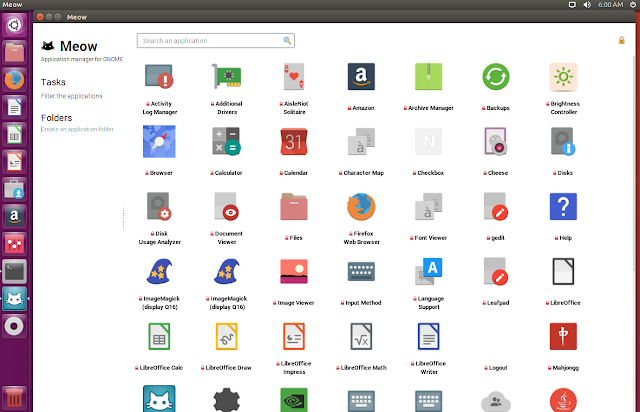The height and width of the screenshot is (412, 640).
Task: Open the session gear menu in top panel
Action: (633, 5)
